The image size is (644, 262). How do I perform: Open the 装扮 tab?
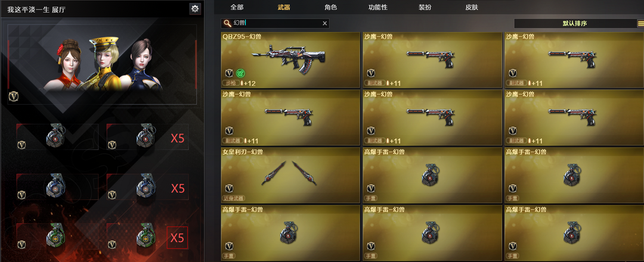click(x=425, y=7)
